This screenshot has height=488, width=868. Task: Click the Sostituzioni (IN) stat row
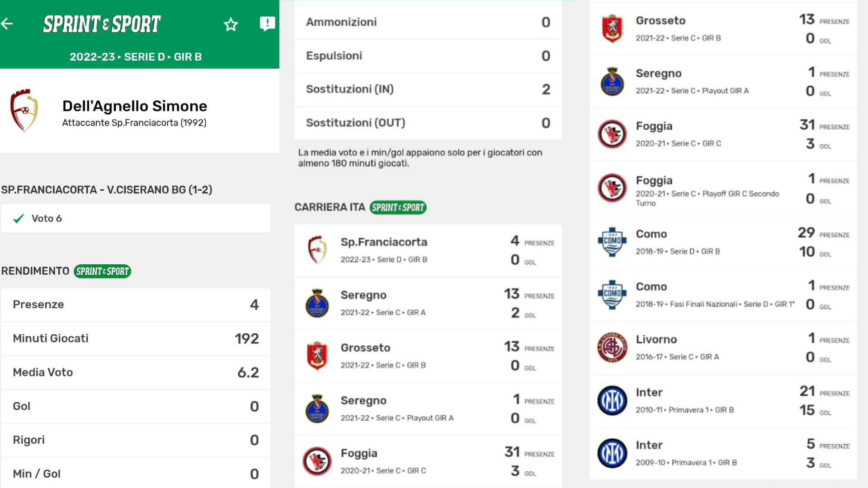click(428, 89)
